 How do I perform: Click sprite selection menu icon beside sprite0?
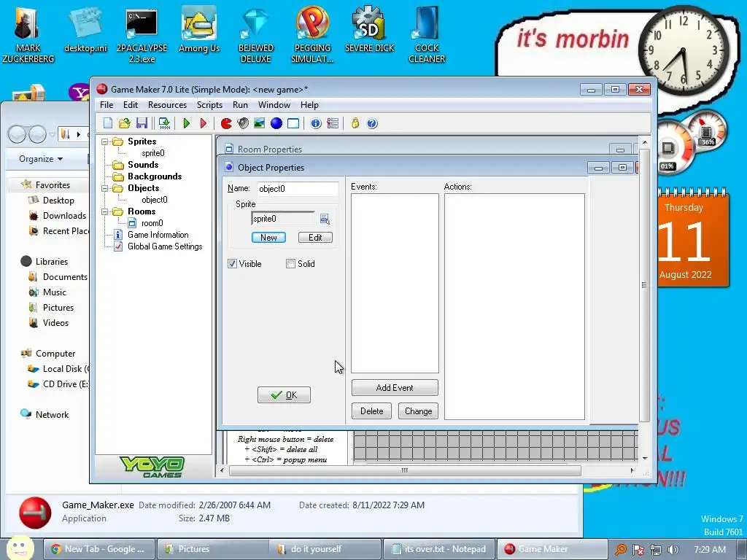325,219
